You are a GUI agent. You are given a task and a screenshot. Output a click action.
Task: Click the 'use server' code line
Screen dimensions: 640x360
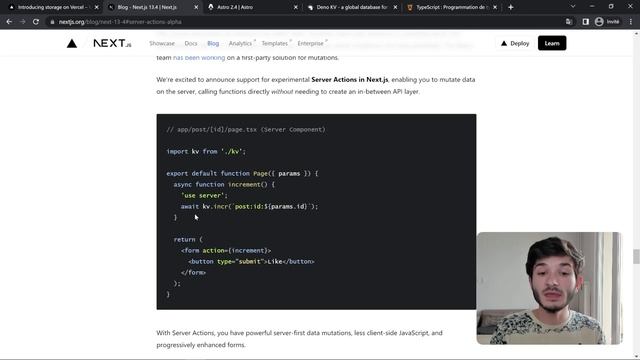coord(204,196)
